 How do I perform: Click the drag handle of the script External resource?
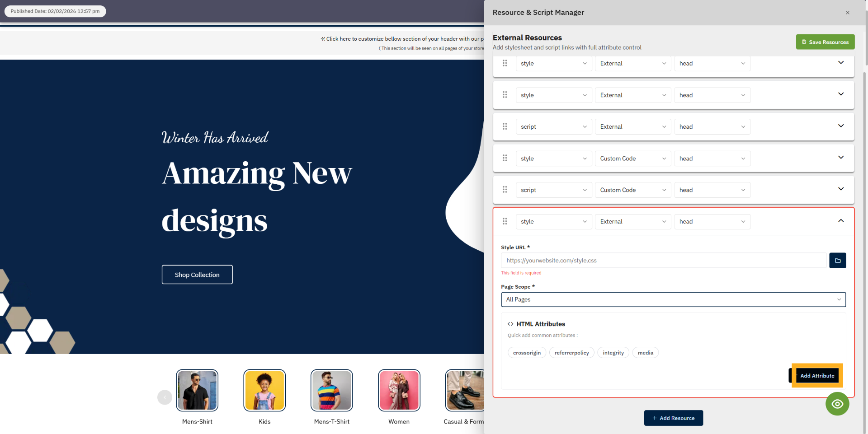coord(505,126)
